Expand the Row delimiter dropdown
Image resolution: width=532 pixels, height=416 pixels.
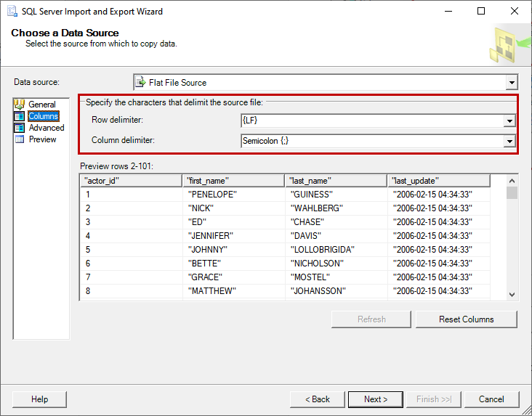[509, 121]
